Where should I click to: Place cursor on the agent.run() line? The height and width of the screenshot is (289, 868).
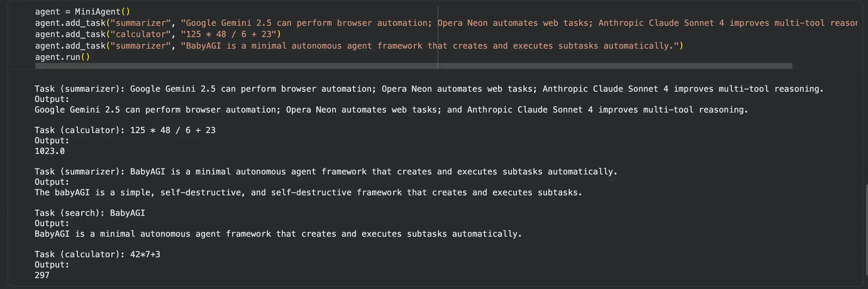click(62, 57)
